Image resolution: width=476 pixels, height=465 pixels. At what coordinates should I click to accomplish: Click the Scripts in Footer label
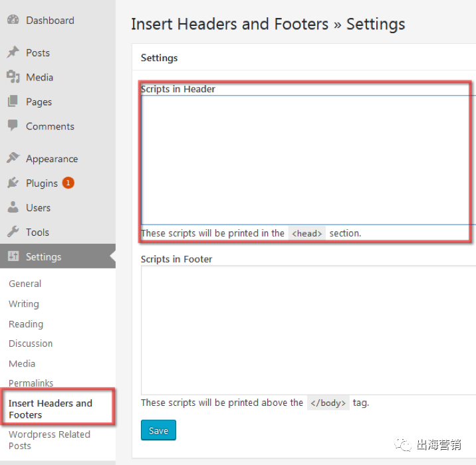point(176,259)
